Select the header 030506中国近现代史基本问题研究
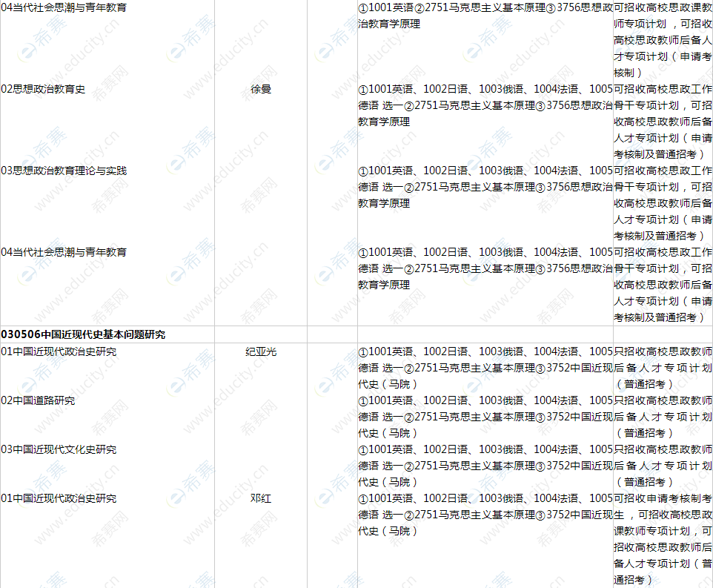This screenshot has width=713, height=588. [84, 334]
